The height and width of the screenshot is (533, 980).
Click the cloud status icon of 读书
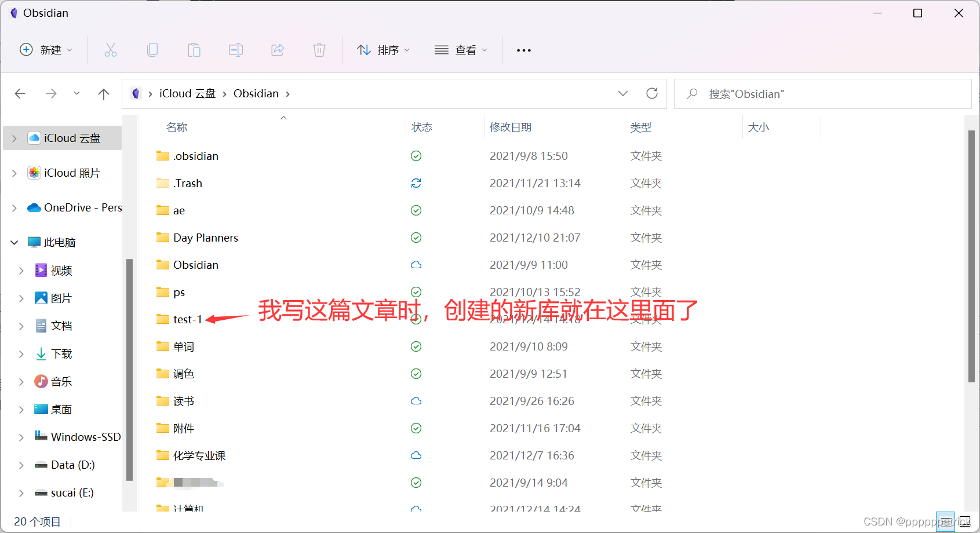[416, 401]
